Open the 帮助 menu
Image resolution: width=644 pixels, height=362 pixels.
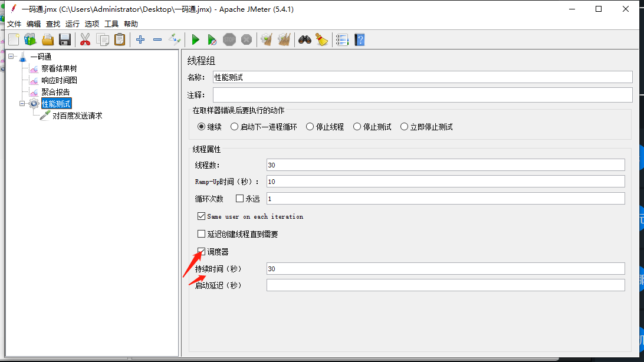point(131,24)
